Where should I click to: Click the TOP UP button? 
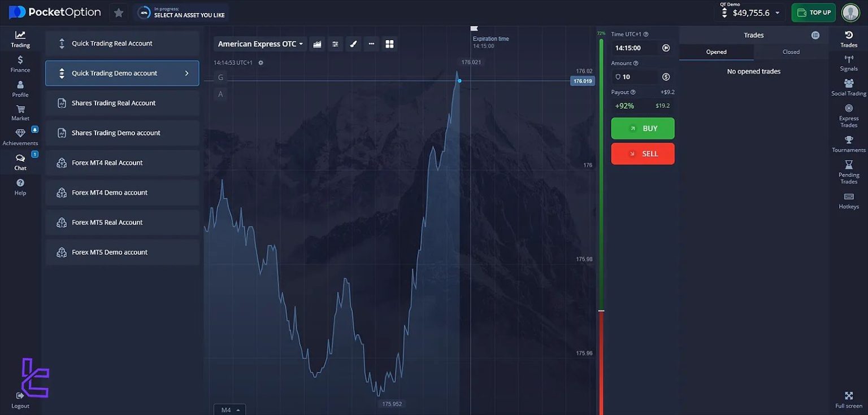pyautogui.click(x=813, y=12)
